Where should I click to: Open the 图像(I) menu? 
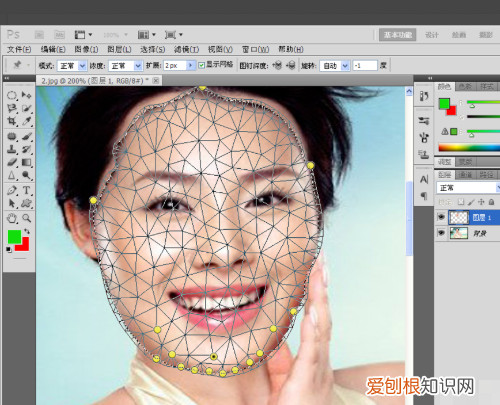point(86,49)
